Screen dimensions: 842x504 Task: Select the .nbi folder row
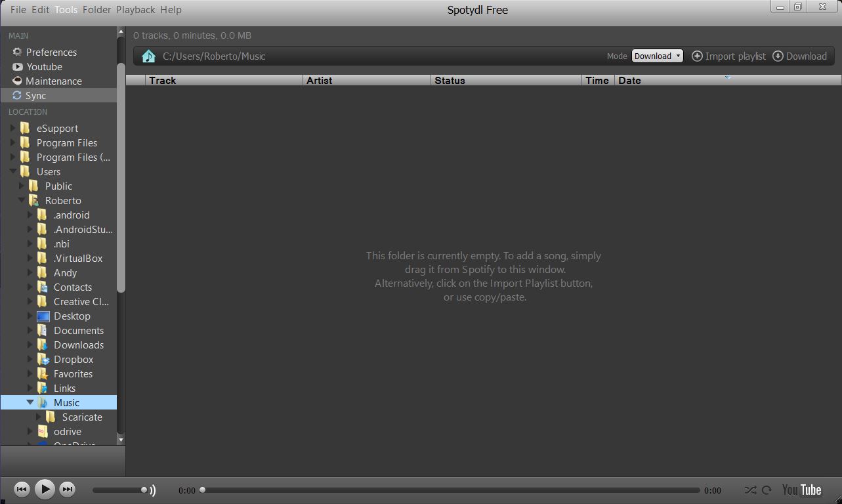click(58, 243)
